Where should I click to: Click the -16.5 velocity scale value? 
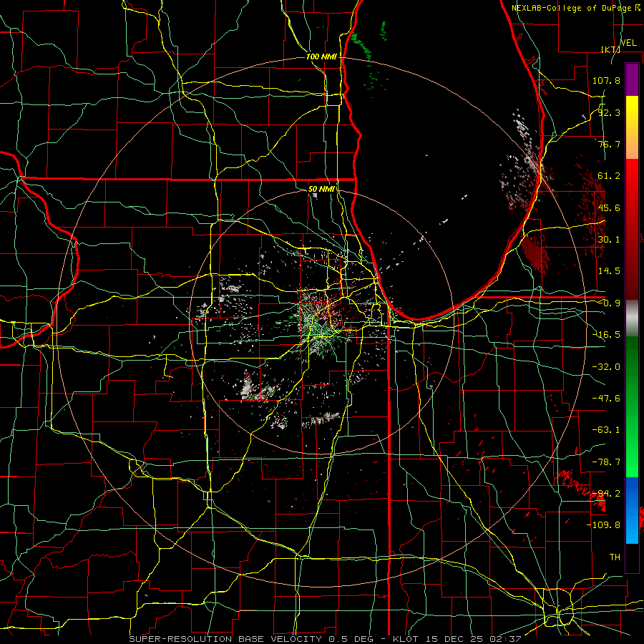[606, 335]
